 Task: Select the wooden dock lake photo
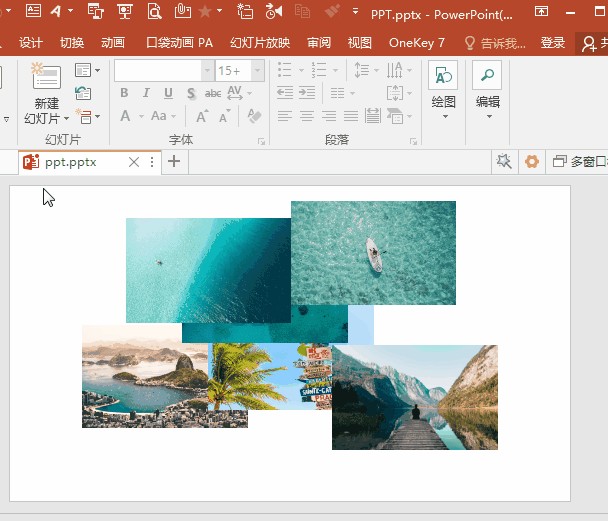coord(414,398)
